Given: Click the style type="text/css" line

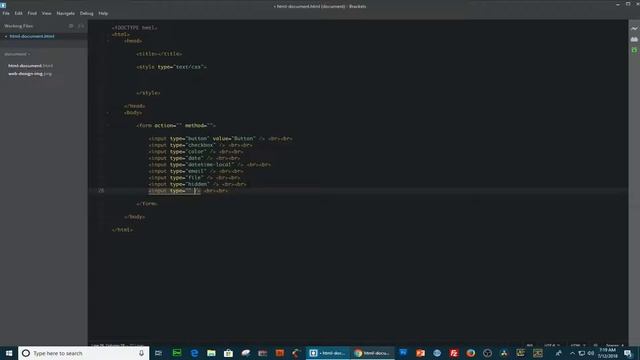Looking at the screenshot, I should [x=171, y=67].
